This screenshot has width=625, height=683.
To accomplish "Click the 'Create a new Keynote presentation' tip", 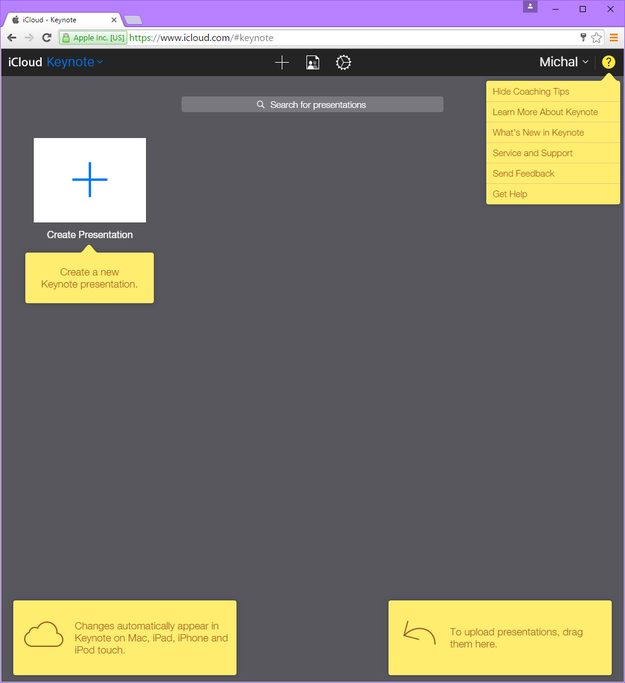I will coord(89,278).
